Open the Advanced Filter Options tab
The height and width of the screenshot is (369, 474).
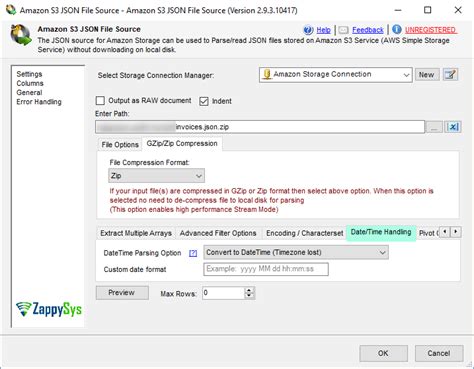[218, 233]
